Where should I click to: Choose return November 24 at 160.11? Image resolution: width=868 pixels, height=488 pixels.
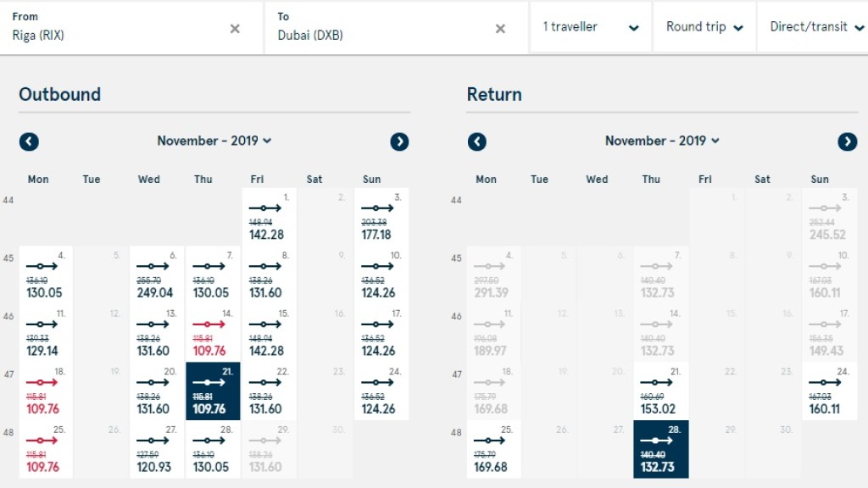[x=828, y=391]
